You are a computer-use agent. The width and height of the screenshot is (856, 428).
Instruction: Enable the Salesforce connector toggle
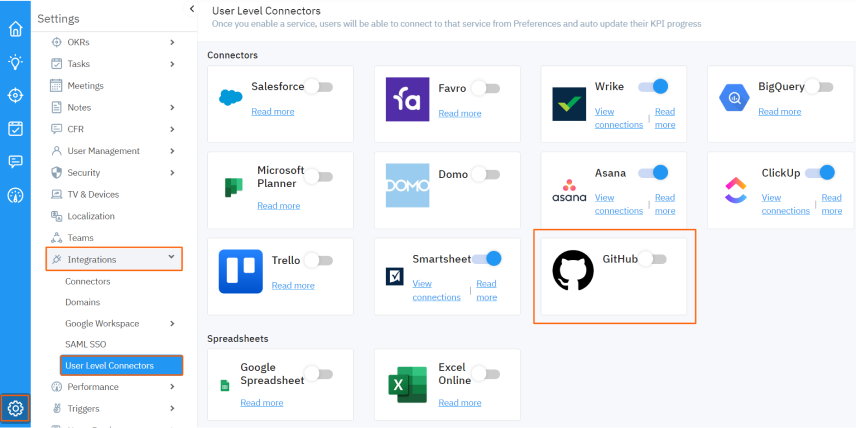(318, 87)
